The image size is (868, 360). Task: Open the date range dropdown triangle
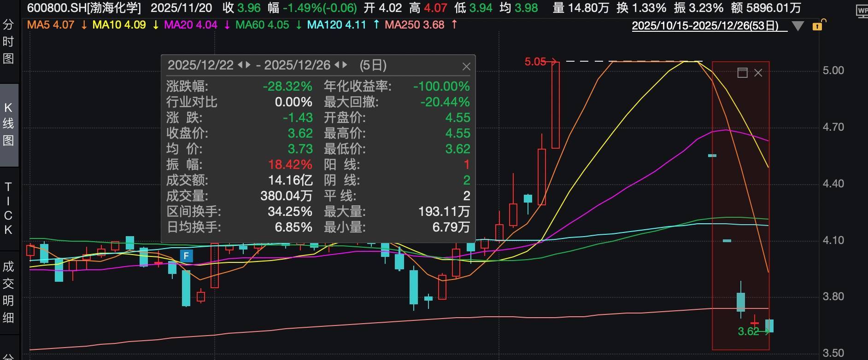point(798,26)
